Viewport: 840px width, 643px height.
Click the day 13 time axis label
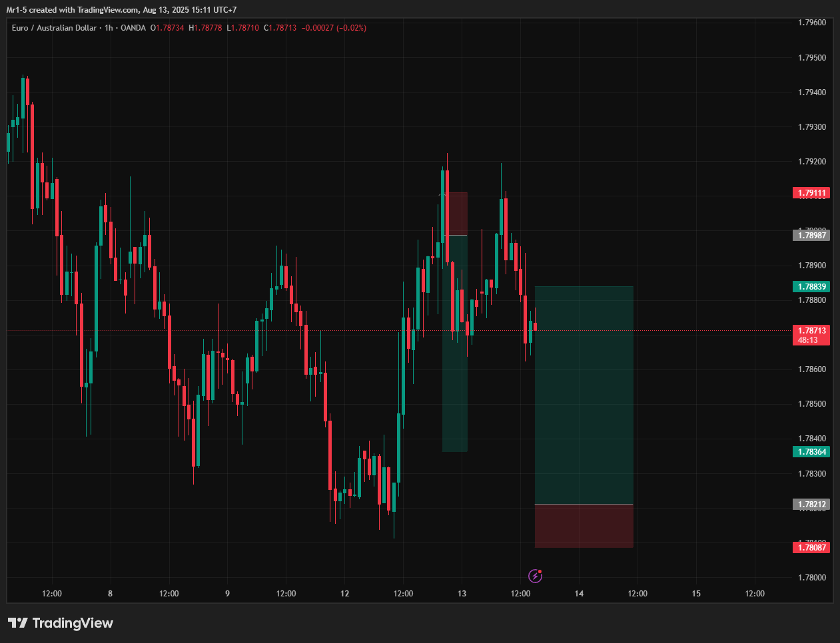(x=462, y=594)
